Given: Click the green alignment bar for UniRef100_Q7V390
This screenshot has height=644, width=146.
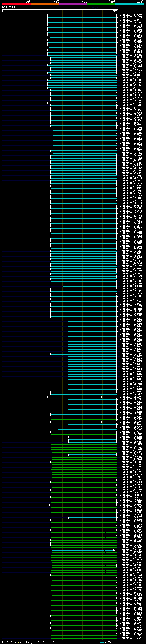Looking at the screenshot, I should coord(84,392).
